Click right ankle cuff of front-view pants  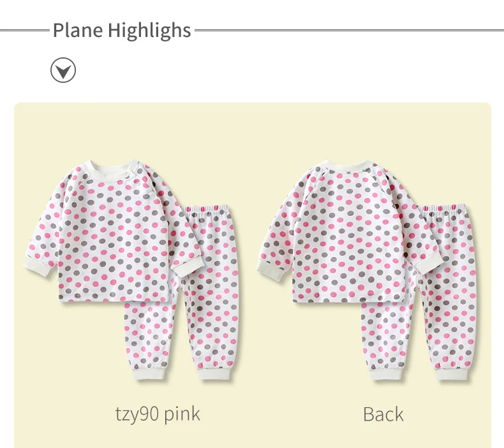pyautogui.click(x=216, y=374)
